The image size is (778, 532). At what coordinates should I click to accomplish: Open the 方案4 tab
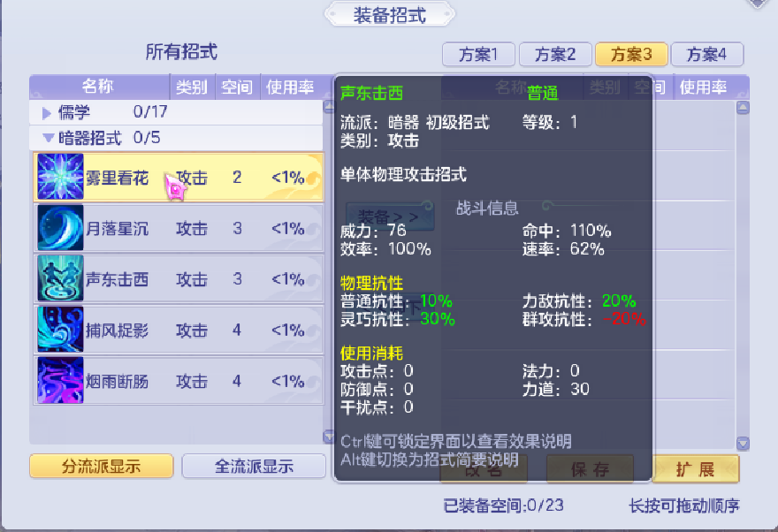[x=706, y=54]
